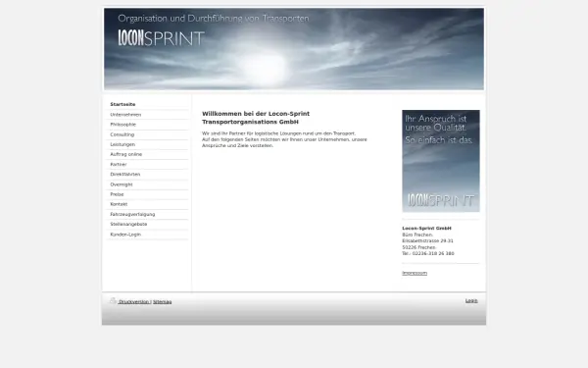Viewport: 588px width, 368px height.
Task: Click the header tagline Organisation und Durchführung
Action: 214,19
